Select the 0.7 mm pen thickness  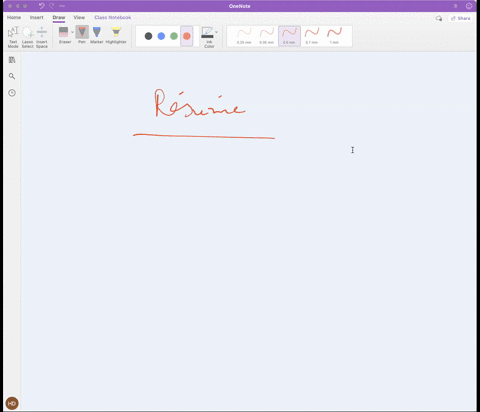pos(312,36)
